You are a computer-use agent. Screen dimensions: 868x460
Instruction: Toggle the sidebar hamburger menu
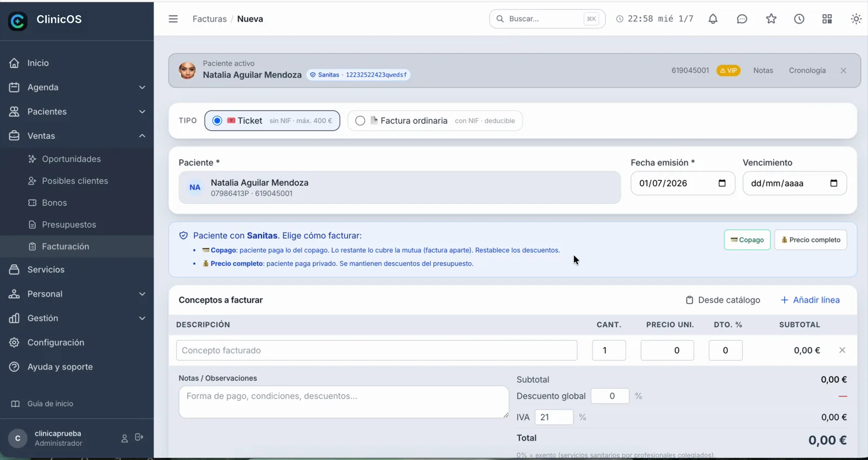click(x=173, y=19)
